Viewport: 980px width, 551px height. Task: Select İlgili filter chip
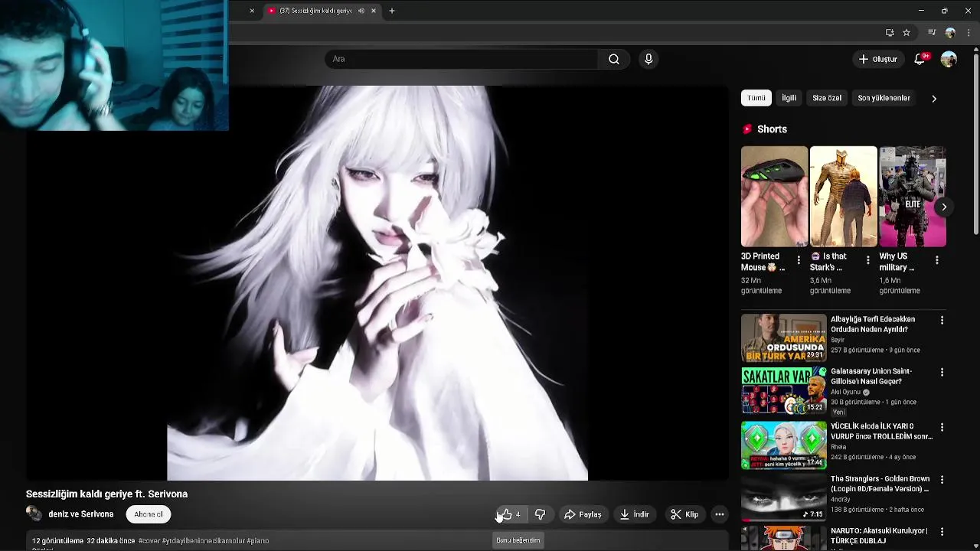[789, 98]
